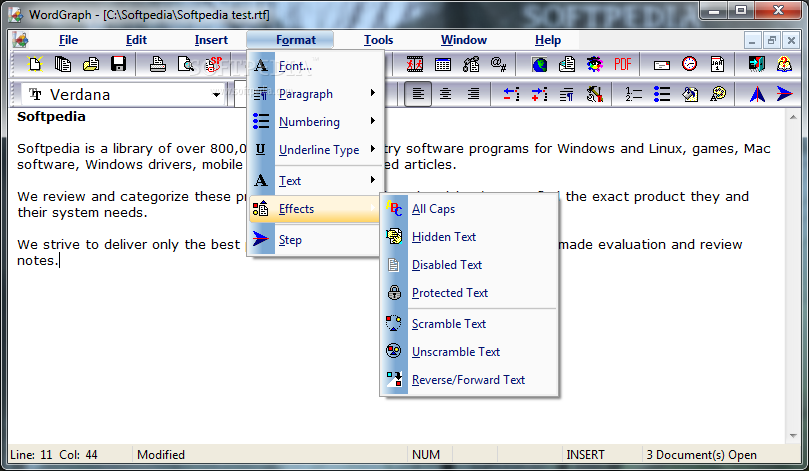Expand the Underline Type submenu
809x471 pixels.
pyautogui.click(x=315, y=149)
